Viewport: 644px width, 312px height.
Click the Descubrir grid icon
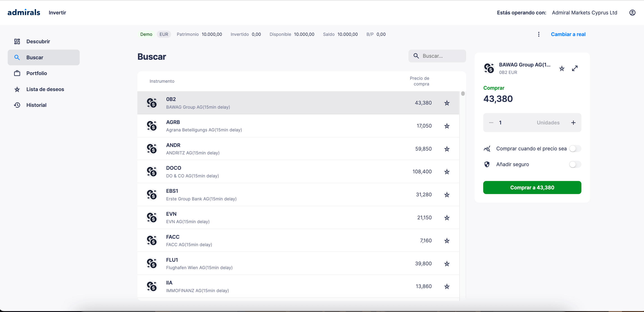[17, 41]
